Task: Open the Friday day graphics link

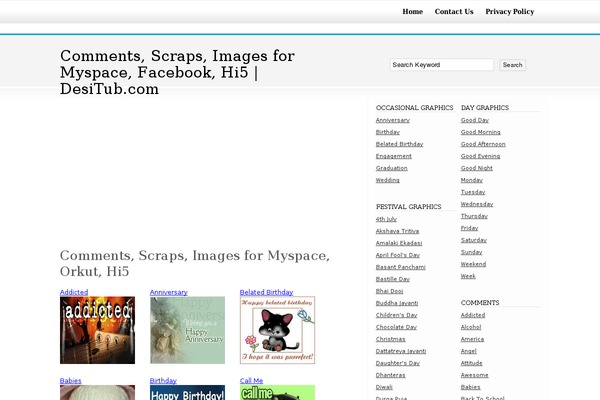Action: click(x=470, y=228)
